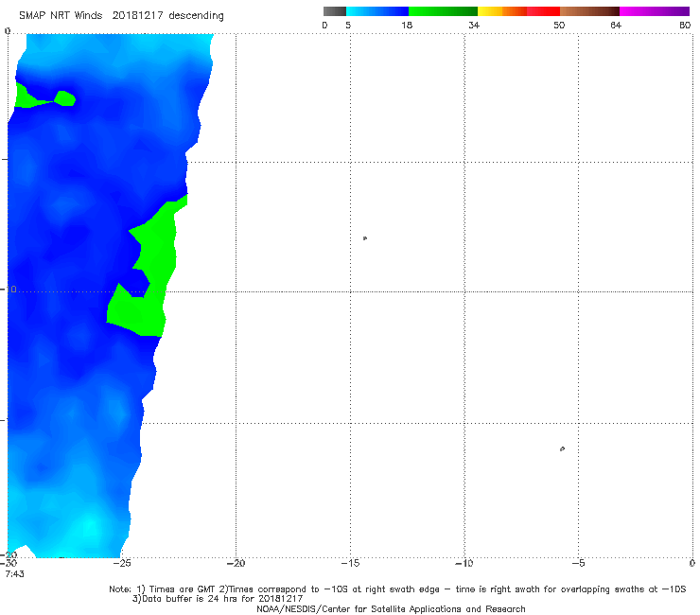This screenshot has width=700, height=615.
Task: Click the note text 'Times are GMT'
Action: [183, 589]
